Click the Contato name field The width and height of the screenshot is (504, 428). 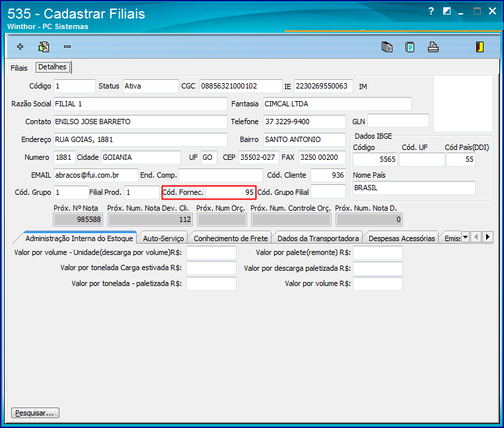click(x=141, y=122)
